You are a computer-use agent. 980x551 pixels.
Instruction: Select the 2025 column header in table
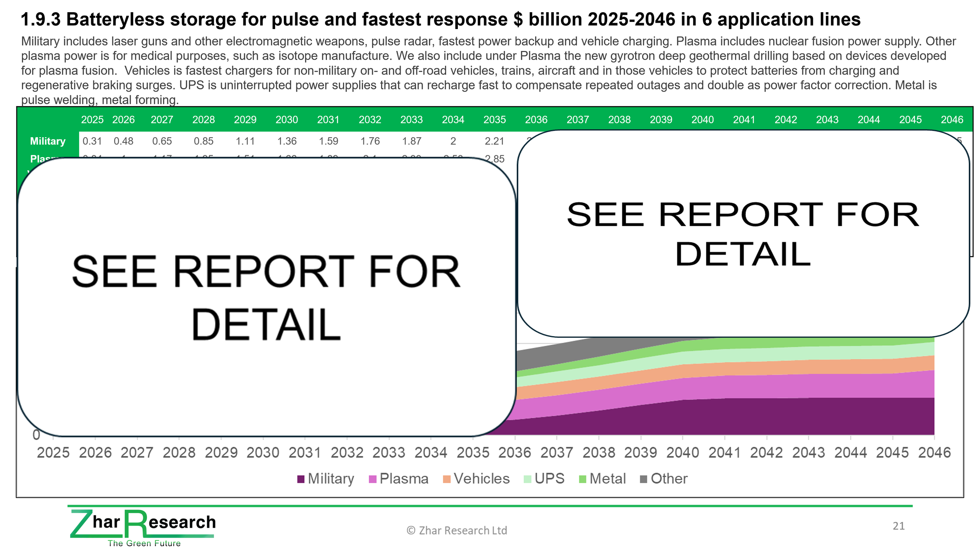point(92,120)
